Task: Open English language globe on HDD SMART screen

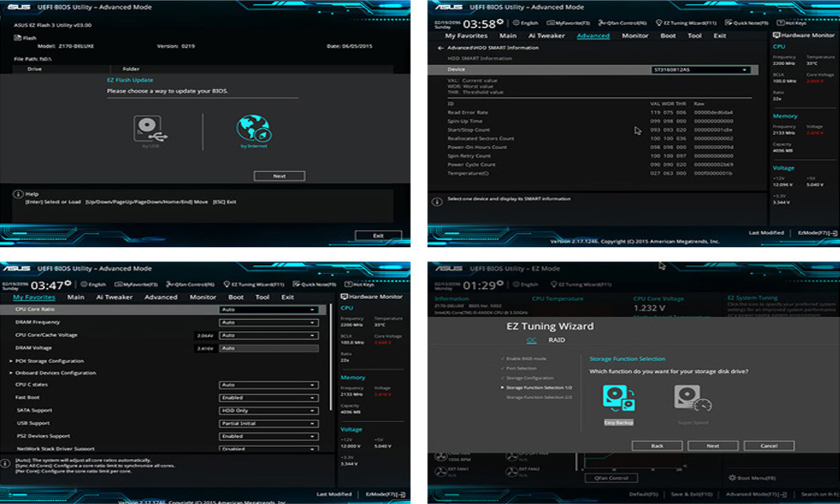Action: (x=517, y=23)
